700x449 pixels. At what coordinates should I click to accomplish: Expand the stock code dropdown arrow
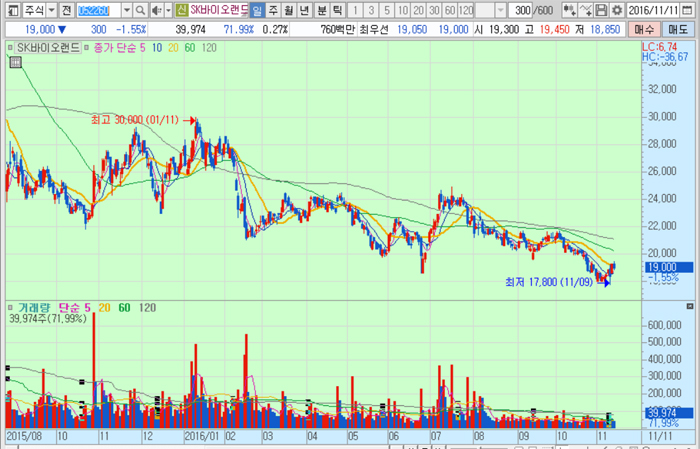[126, 10]
